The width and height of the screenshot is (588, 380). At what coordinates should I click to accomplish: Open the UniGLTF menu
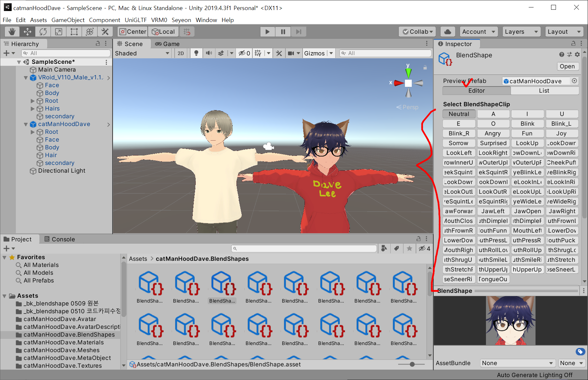pyautogui.click(x=136, y=20)
